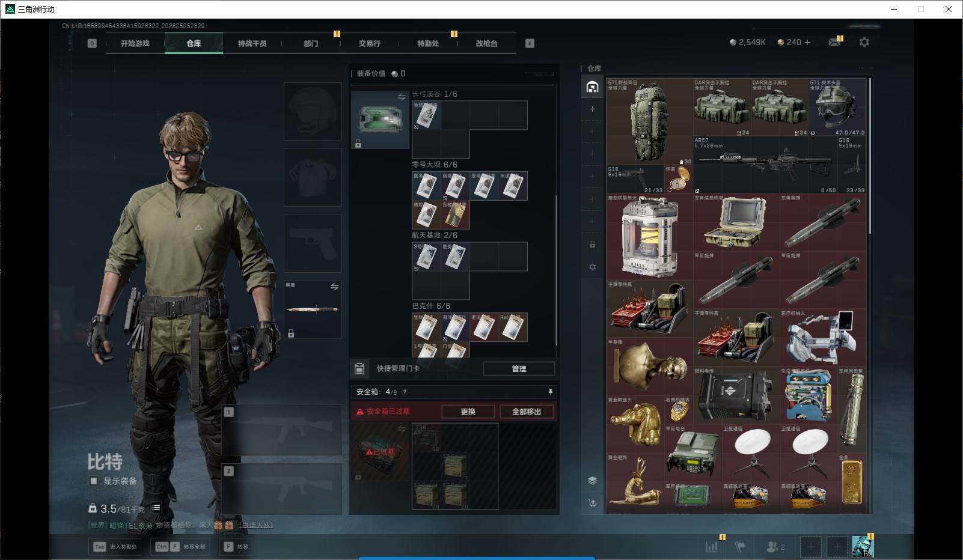Select the main warehouse tab icon
This screenshot has height=560, width=963.
pyautogui.click(x=592, y=87)
